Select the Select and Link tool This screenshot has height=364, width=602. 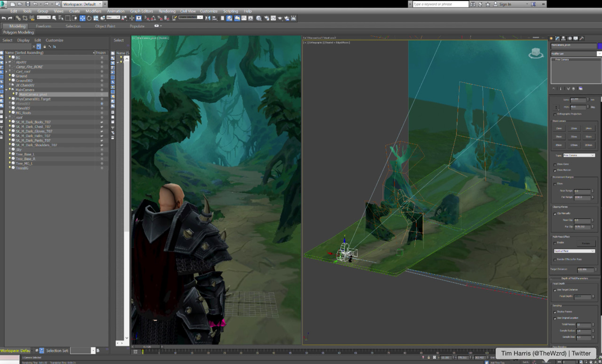point(18,18)
